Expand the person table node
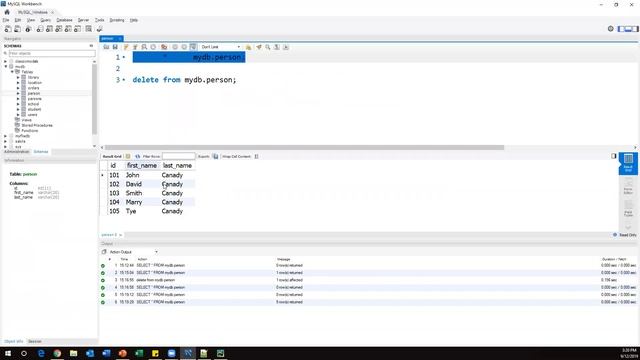The image size is (640, 360). pos(18,93)
